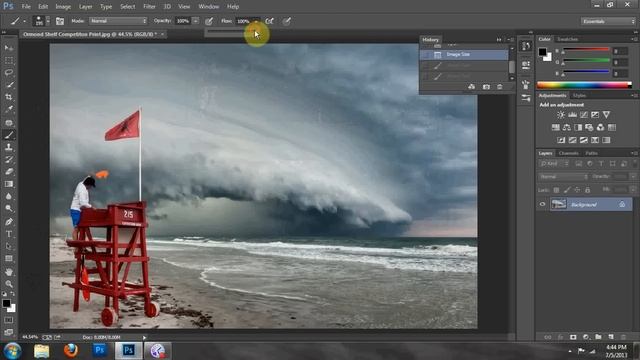Add a Brightness/Contrast adjustment

(561, 115)
